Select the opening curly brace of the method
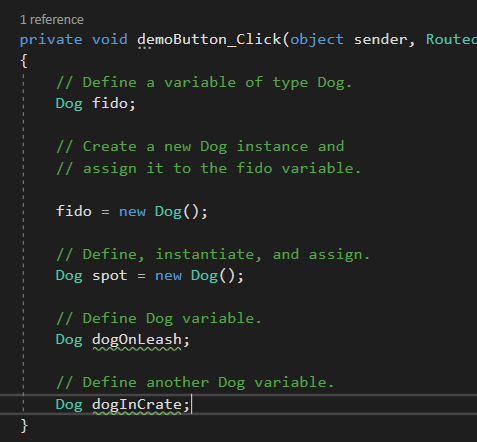This screenshot has width=477, height=442. 24,61
